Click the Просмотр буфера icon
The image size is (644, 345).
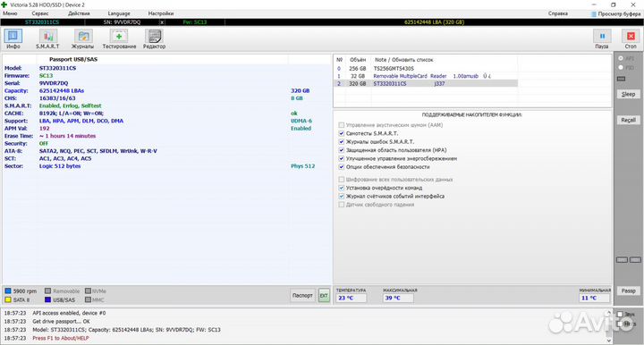coord(594,14)
